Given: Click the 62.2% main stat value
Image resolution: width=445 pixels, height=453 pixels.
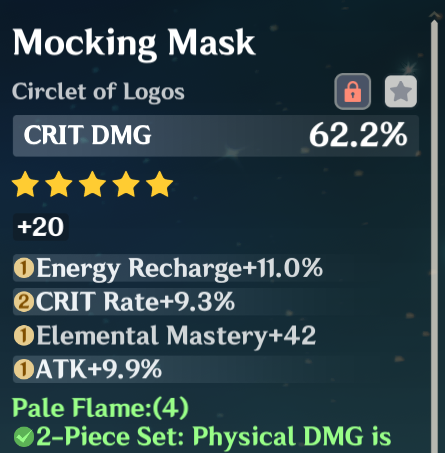Looking at the screenshot, I should [x=358, y=135].
